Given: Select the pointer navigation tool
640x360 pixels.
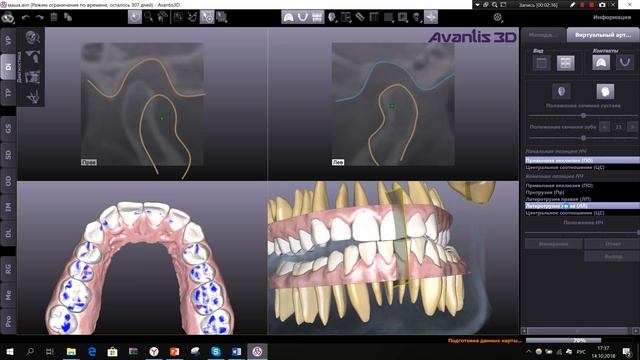Looking at the screenshot, I should [x=135, y=17].
